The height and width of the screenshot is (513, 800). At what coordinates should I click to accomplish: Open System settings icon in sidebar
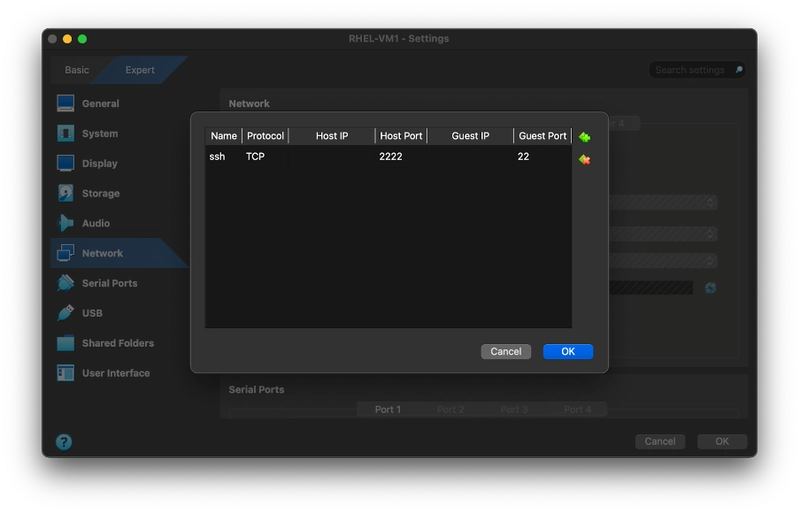[65, 134]
